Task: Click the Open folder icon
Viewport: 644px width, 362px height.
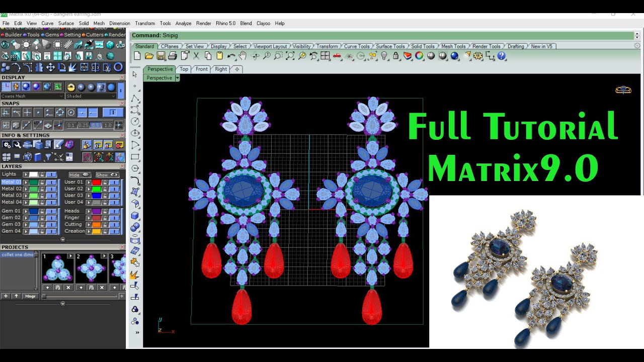Action: (x=149, y=56)
